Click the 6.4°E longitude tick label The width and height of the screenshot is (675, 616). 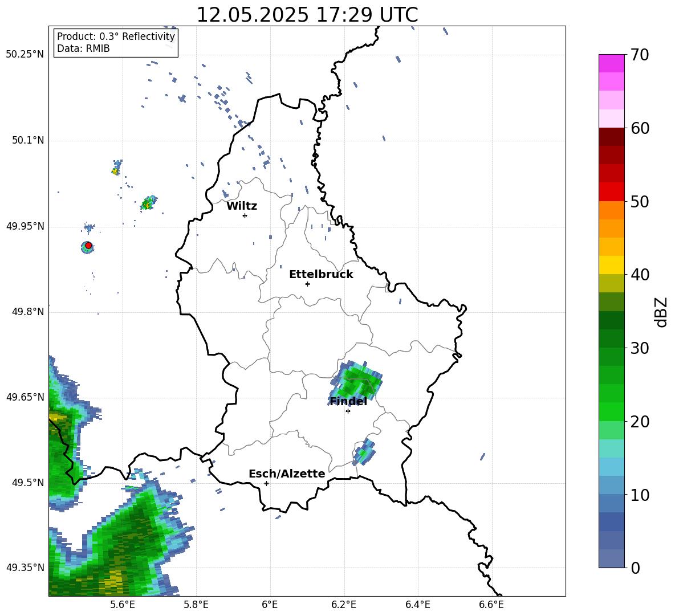click(417, 605)
